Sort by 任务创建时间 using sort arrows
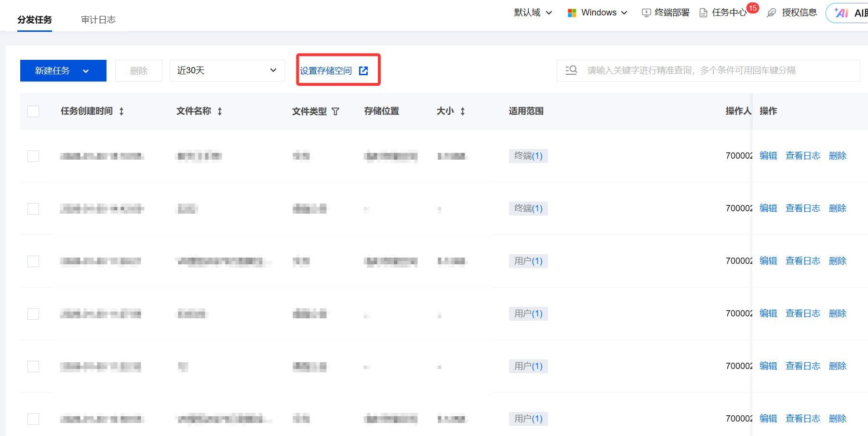 tap(121, 111)
